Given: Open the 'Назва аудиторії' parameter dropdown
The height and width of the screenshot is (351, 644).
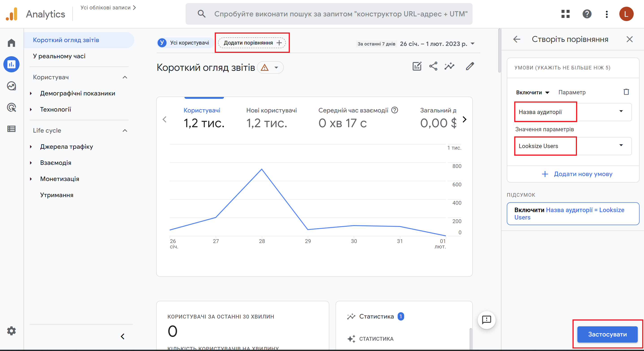Looking at the screenshot, I should (573, 112).
